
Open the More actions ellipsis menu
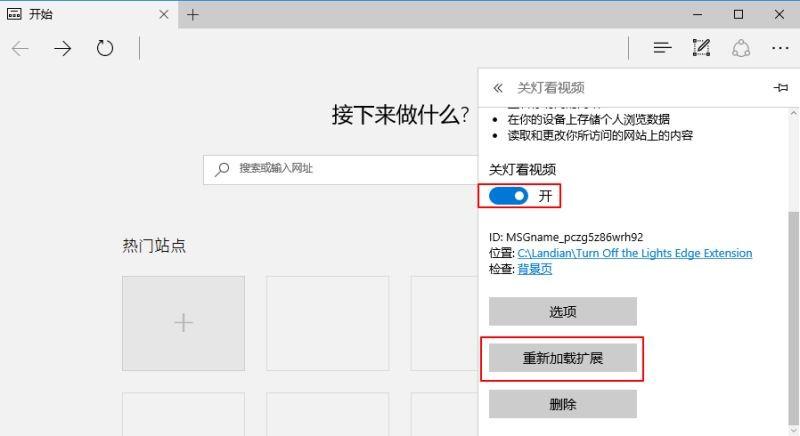click(780, 48)
